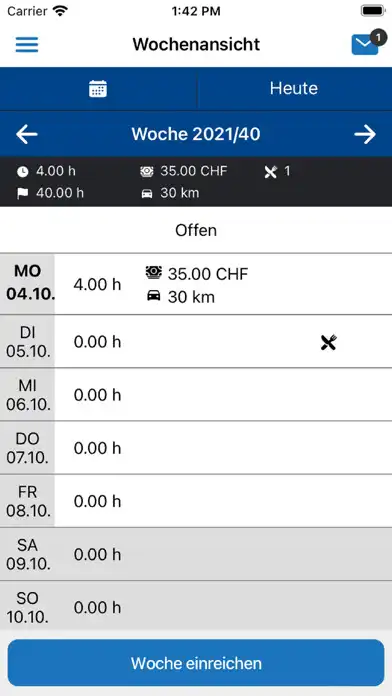Screen dimensions: 392x696
Task: Tap the cash icon in Monday row
Action: (x=154, y=273)
